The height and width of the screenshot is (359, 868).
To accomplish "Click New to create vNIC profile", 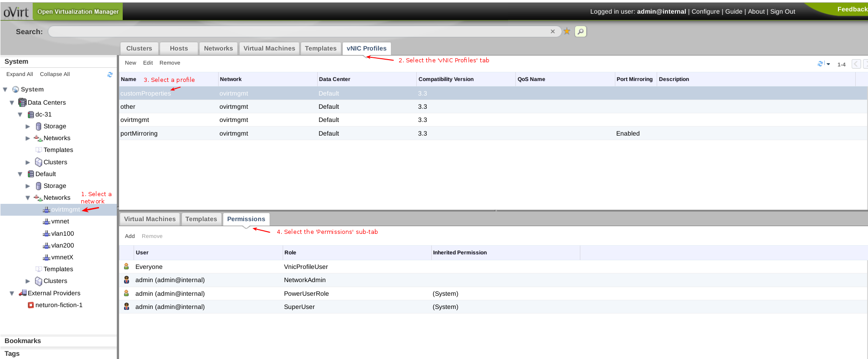I will [130, 63].
